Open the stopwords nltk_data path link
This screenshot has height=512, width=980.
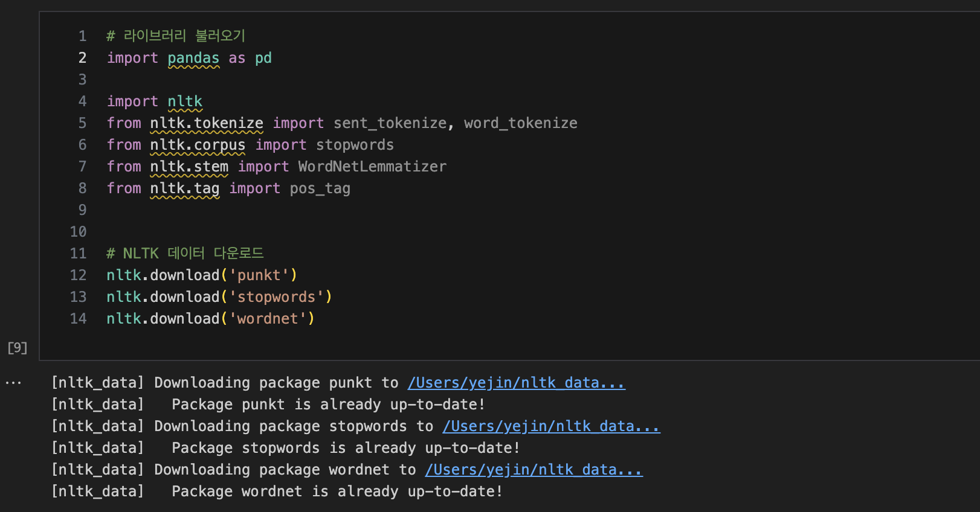tap(552, 426)
